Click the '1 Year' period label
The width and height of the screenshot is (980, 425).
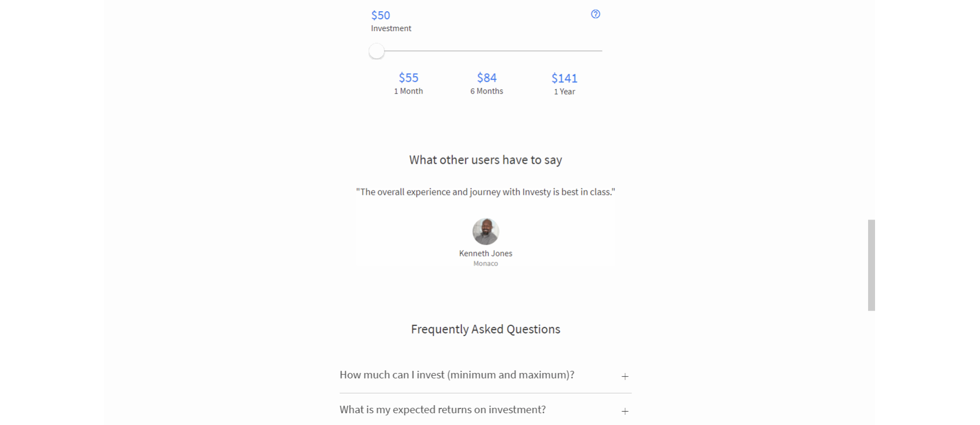click(x=564, y=92)
